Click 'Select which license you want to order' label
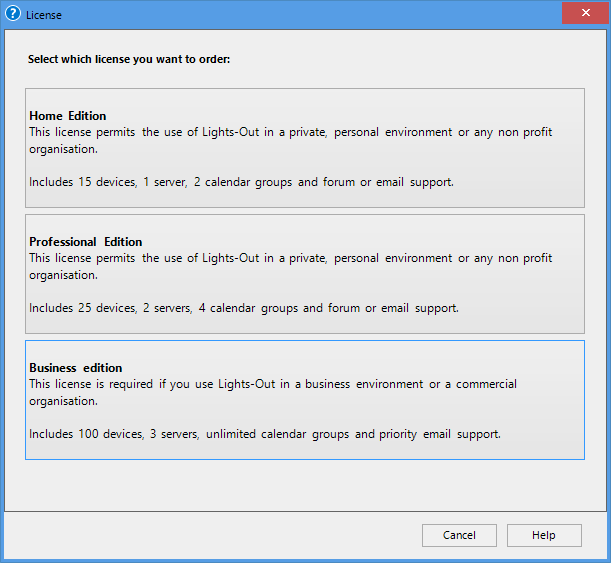611x563 pixels. (129, 59)
